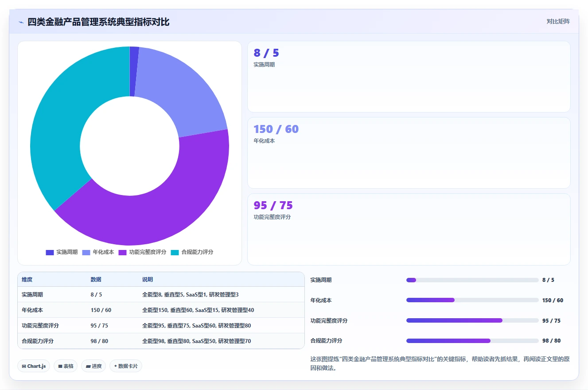Image resolution: width=588 pixels, height=390 pixels.
Task: Select the 表格 tag chip
Action: pos(66,366)
